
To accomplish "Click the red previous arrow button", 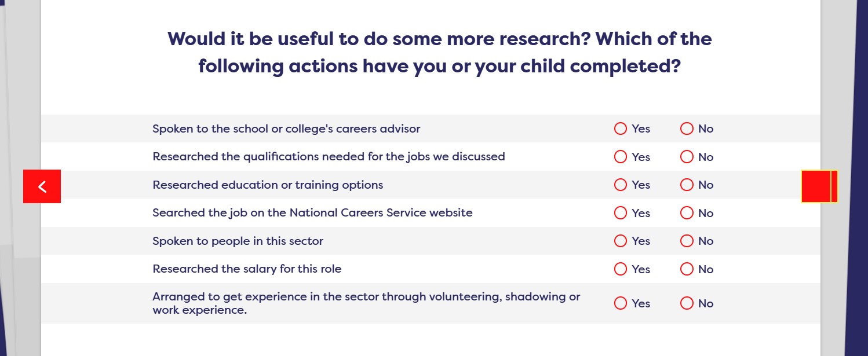I will point(42,186).
